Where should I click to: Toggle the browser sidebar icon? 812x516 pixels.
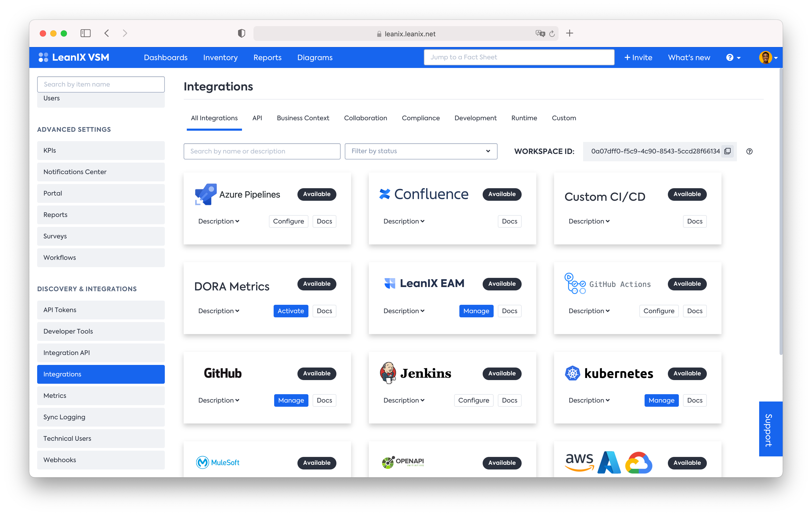[85, 33]
